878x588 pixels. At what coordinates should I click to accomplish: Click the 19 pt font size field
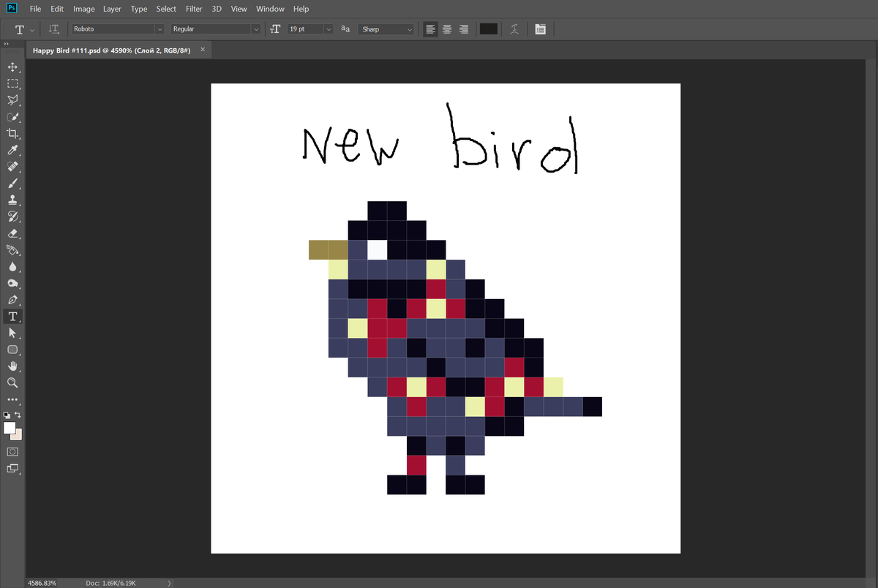(x=304, y=29)
